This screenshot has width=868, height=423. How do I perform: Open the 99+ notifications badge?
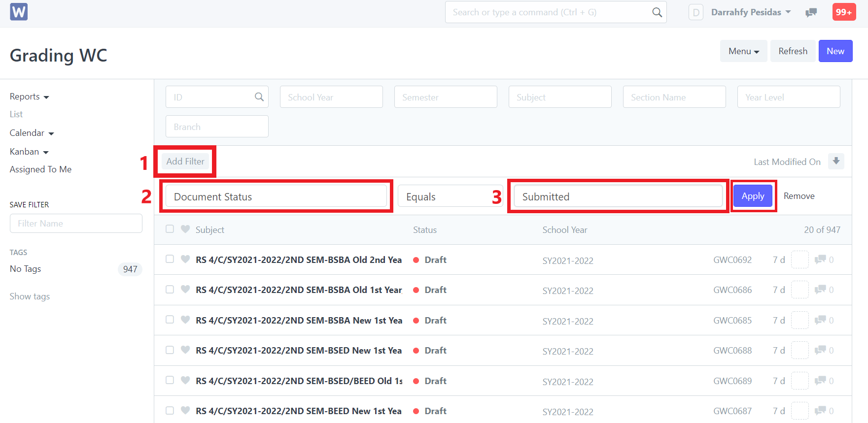843,12
